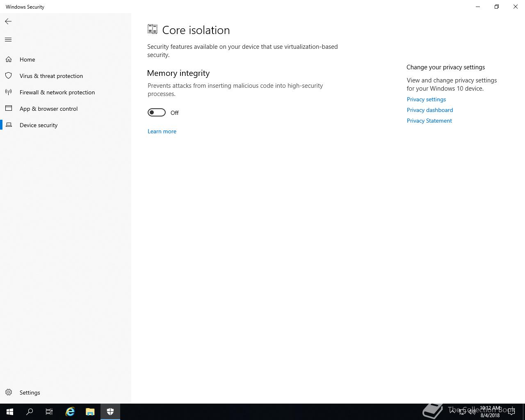Click the network tray icon

coord(462,412)
